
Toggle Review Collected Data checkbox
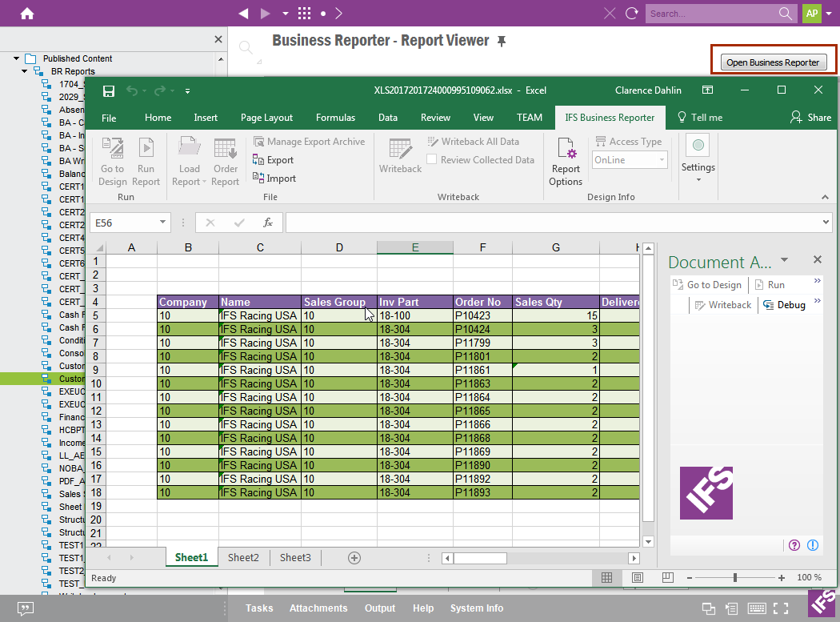coord(431,159)
